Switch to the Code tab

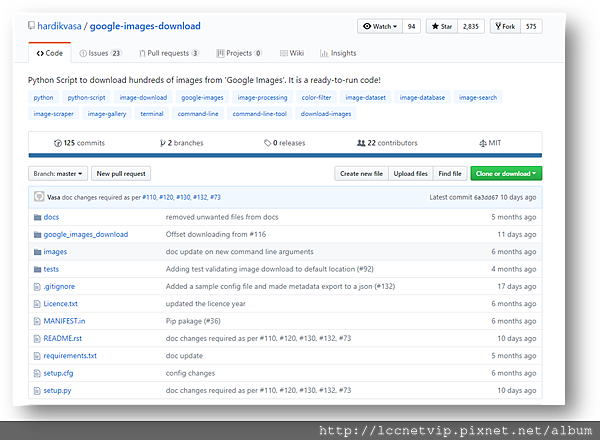click(50, 53)
